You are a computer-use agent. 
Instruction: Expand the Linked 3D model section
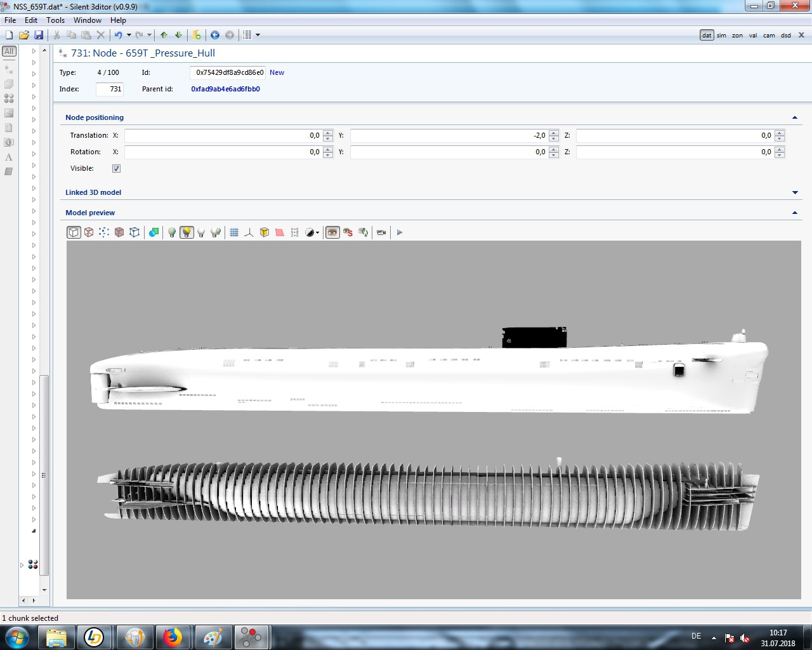[x=795, y=192]
